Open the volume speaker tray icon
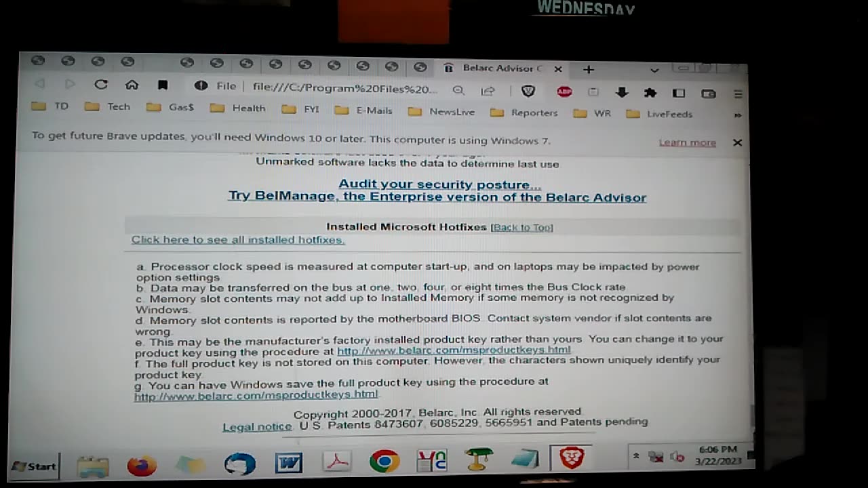 [677, 457]
